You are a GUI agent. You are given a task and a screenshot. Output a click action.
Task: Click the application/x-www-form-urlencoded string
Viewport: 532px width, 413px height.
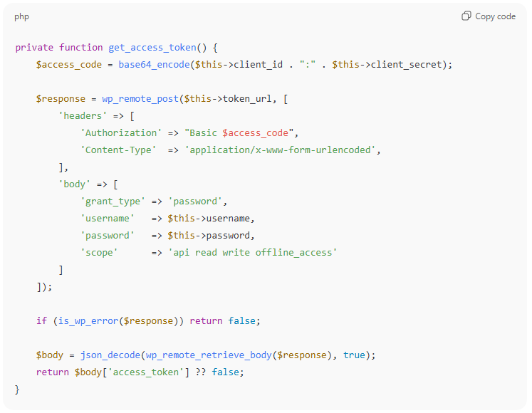[283, 150]
